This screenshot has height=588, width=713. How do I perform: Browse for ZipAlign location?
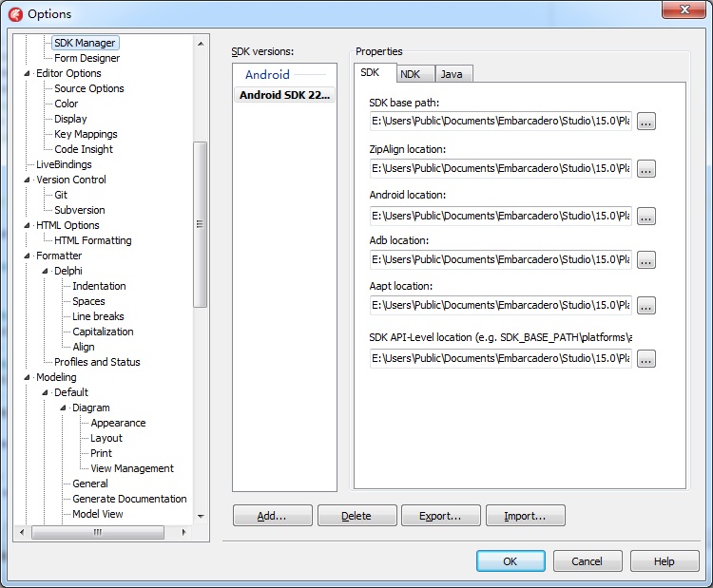[646, 169]
